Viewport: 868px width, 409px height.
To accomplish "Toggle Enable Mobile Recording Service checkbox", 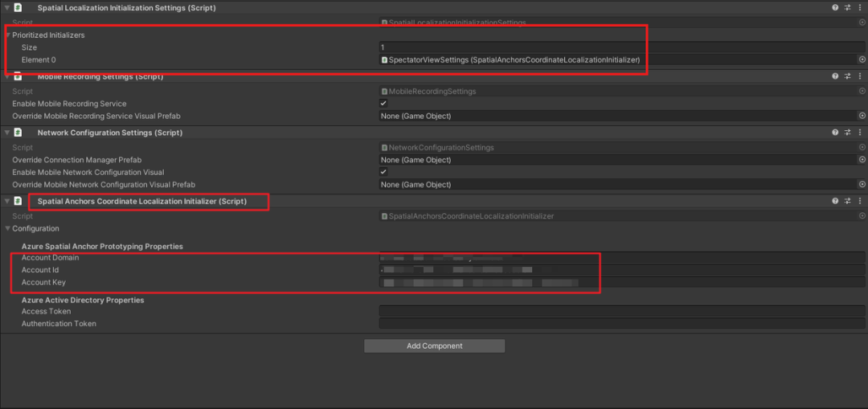I will pyautogui.click(x=383, y=104).
